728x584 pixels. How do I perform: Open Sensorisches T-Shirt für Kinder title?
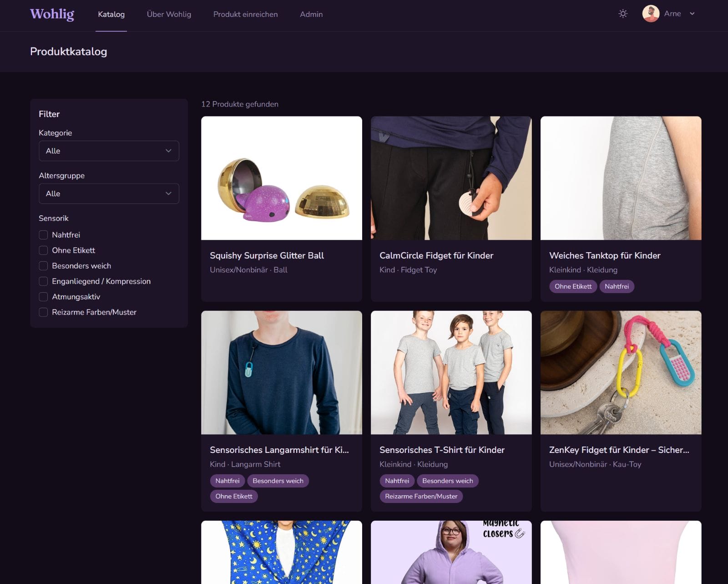point(442,450)
